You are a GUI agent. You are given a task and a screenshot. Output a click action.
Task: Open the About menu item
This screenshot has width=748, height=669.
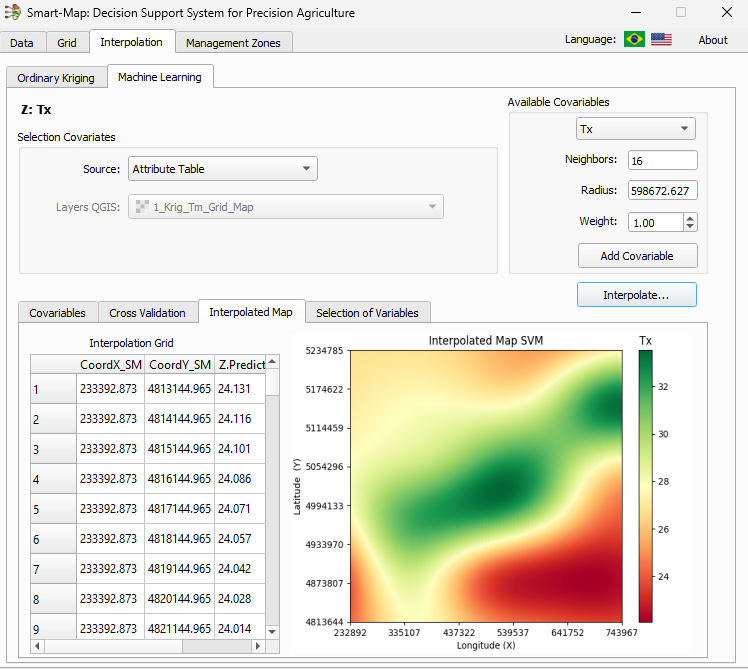(x=713, y=40)
